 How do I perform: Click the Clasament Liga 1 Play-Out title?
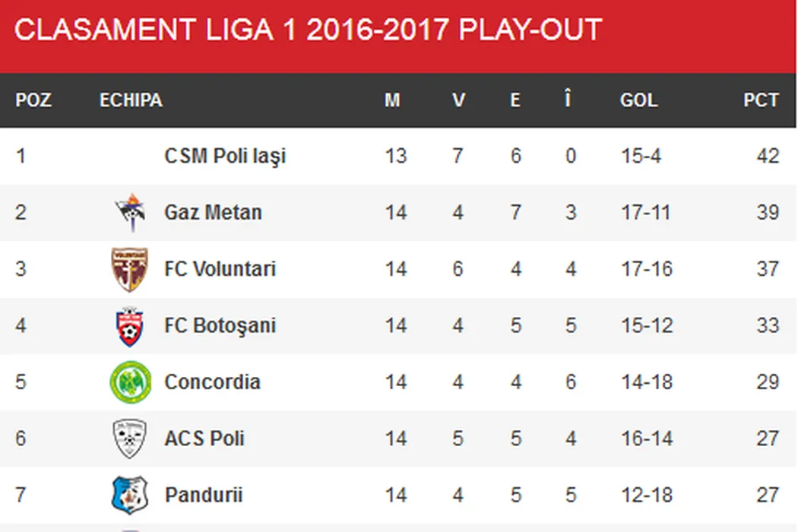tap(308, 30)
